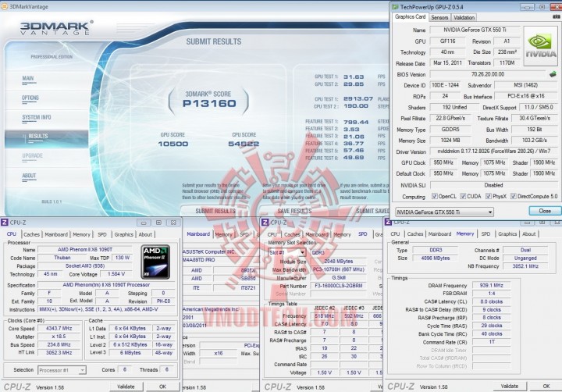Open CPU tab in the memory-timings CPU-Z window
This screenshot has width=562, height=392.
pyautogui.click(x=395, y=233)
